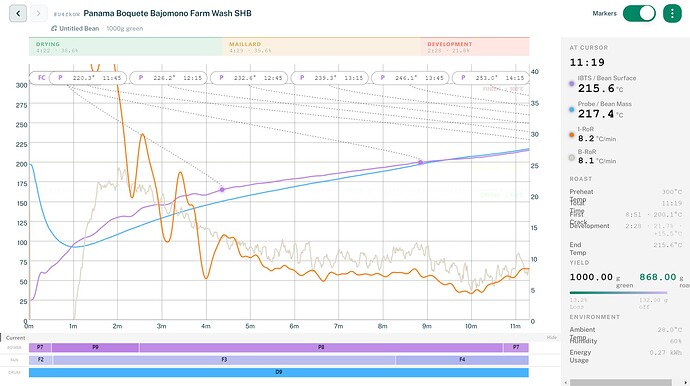Viewport: 690px width, 386px height.
Task: Click the horizontal scrollbar in the side panel
Action: tap(621, 382)
